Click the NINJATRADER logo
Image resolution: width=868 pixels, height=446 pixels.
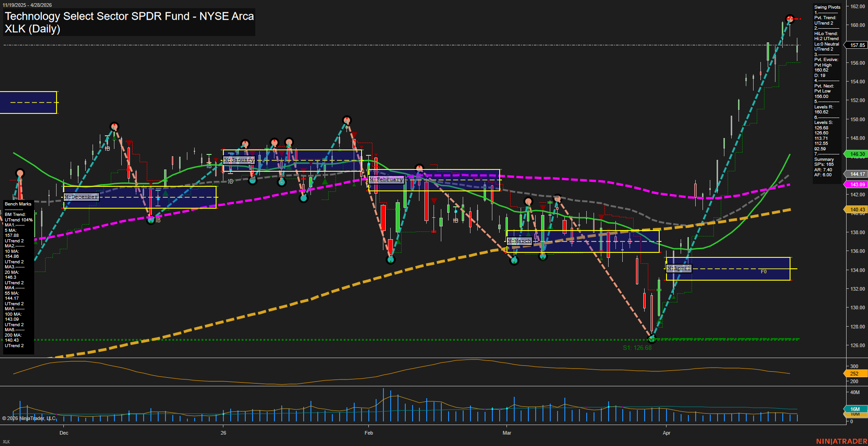click(x=841, y=441)
